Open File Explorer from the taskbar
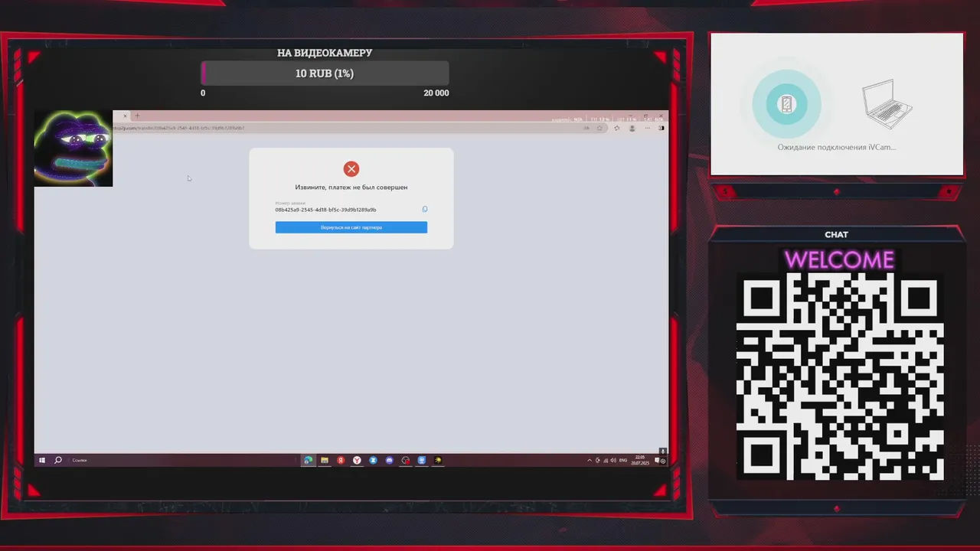Screen dimensions: 980x551 (x=325, y=460)
